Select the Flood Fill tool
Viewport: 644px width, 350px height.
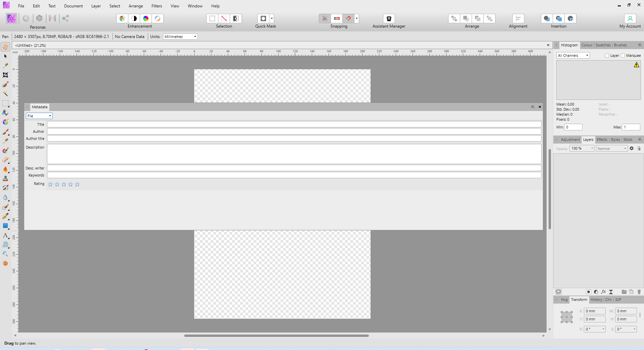pyautogui.click(x=5, y=113)
